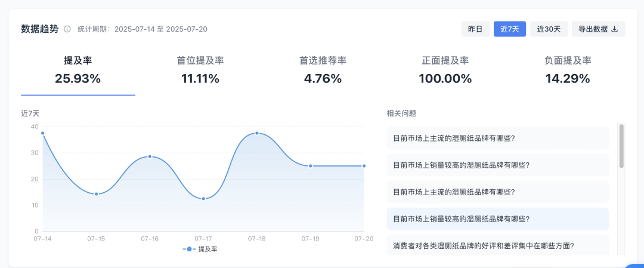
Task: Click the download icon in 导出数据
Action: pos(615,29)
